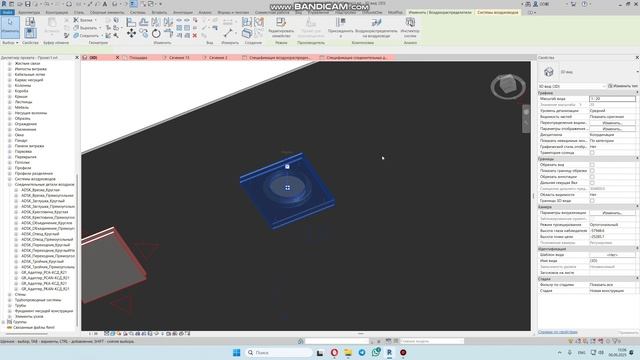
Task: Click the Изменить тип button
Action: (x=623, y=86)
